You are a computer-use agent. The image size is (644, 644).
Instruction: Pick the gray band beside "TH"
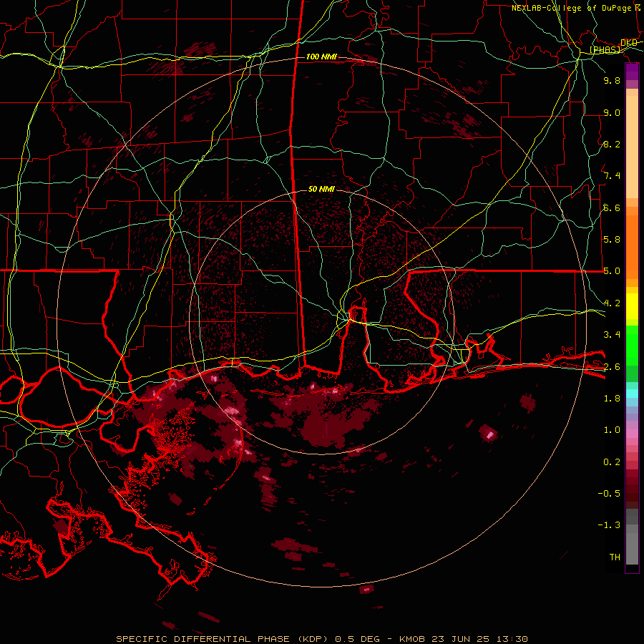(x=632, y=548)
